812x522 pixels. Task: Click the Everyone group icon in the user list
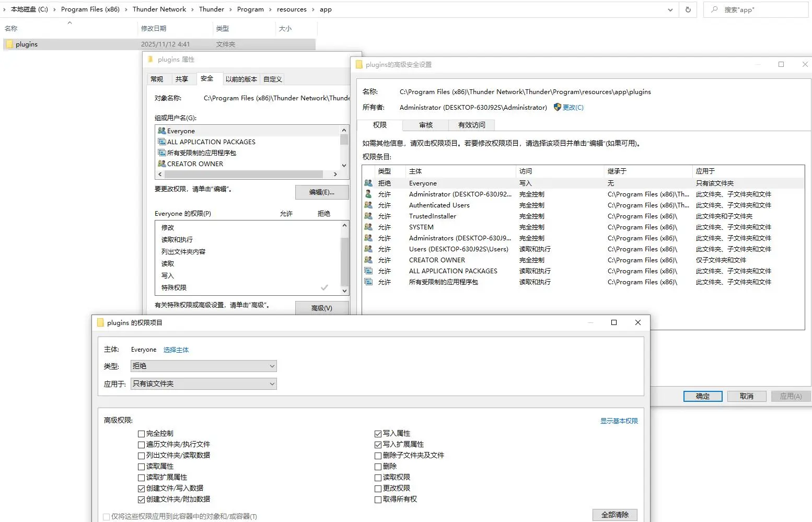click(x=161, y=131)
